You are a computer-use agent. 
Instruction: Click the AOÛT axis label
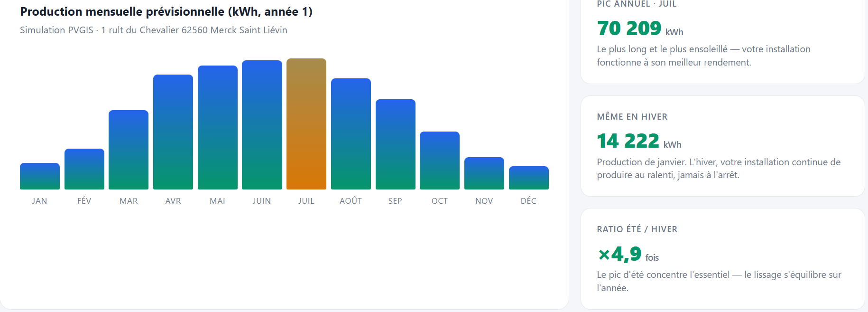[351, 201]
